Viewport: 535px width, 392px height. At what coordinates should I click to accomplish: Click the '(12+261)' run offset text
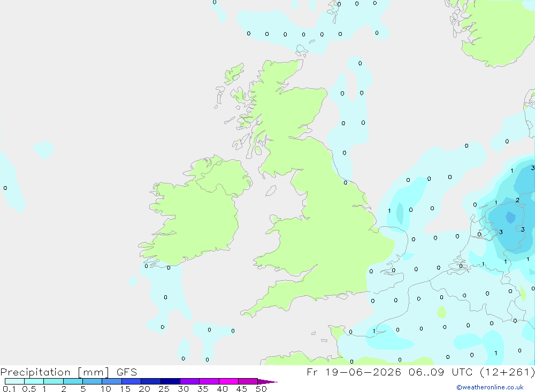point(507,372)
